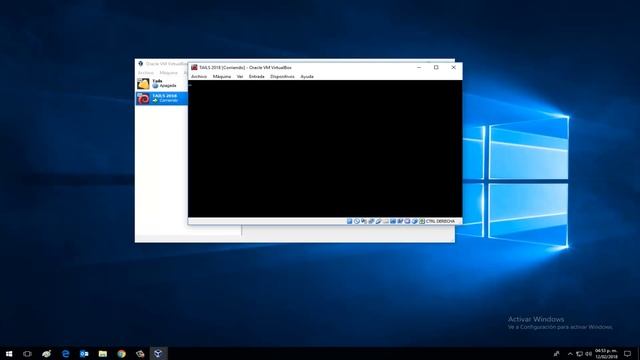This screenshot has height=360, width=640.
Task: Click the mouse integration status icon
Action: coord(415,221)
